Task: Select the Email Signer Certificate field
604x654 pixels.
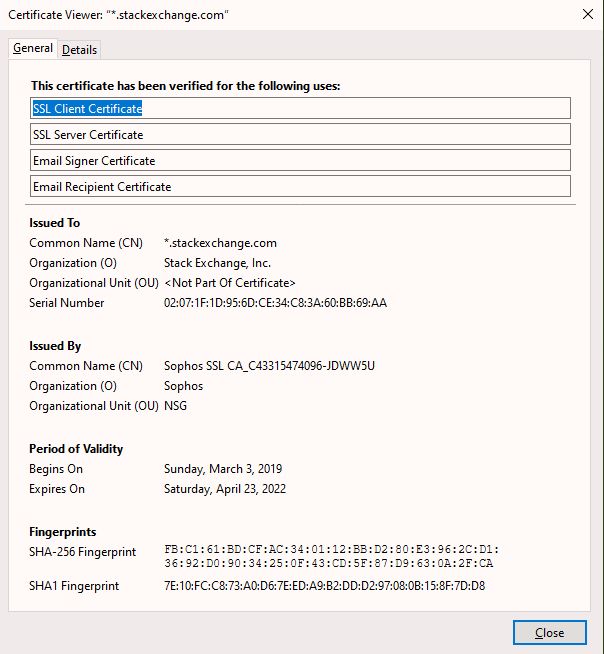Action: 300,161
